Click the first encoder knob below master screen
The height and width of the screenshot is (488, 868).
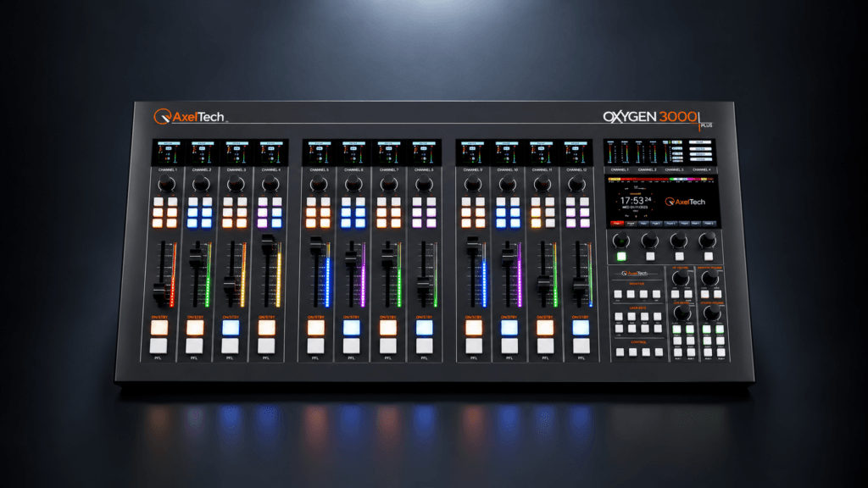[x=621, y=240]
